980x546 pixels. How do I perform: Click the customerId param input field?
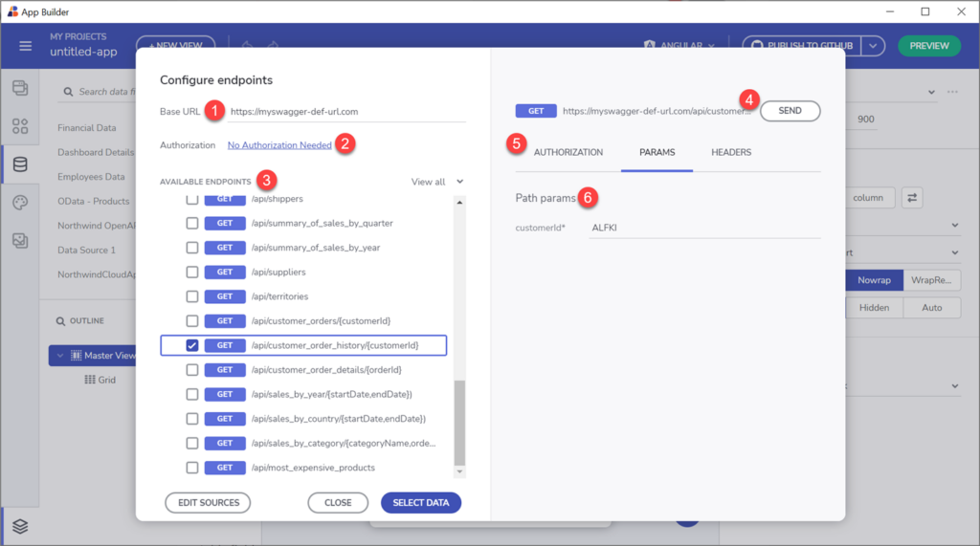[704, 228]
